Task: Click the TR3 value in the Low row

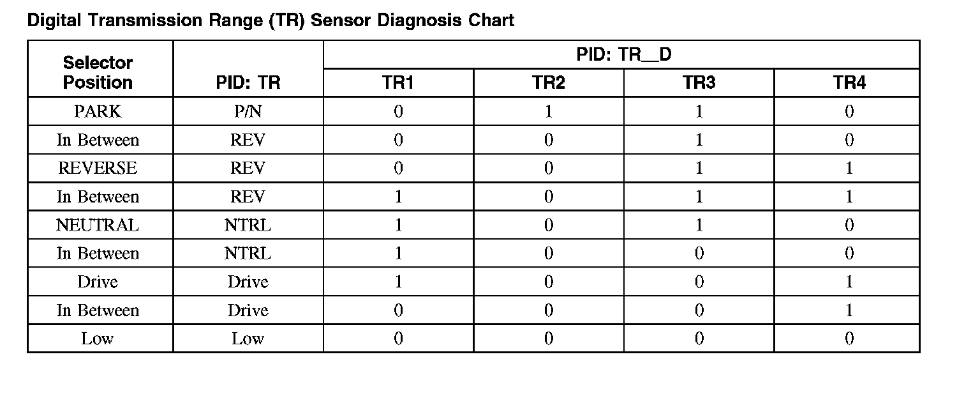Action: point(699,339)
